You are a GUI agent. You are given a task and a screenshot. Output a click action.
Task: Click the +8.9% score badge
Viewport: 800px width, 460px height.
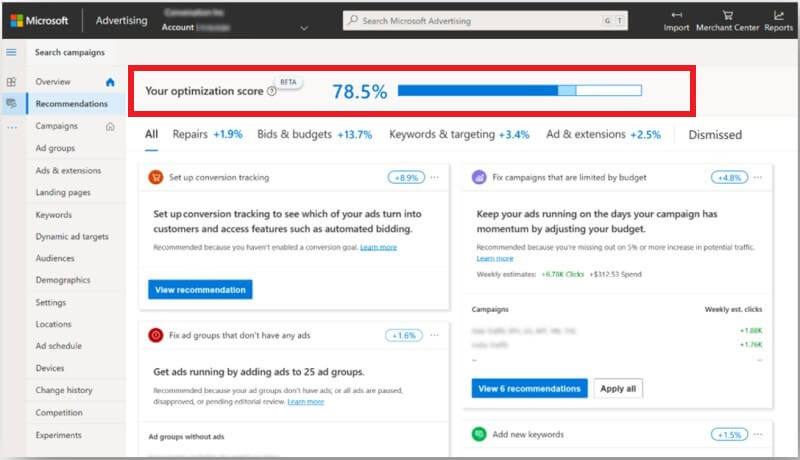click(406, 177)
